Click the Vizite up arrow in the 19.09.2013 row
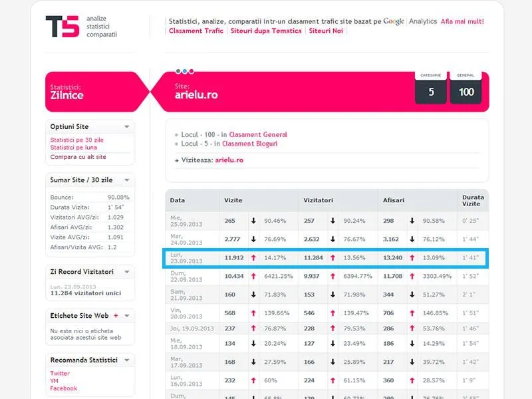Viewport: 532px width, 399px height. click(x=253, y=328)
